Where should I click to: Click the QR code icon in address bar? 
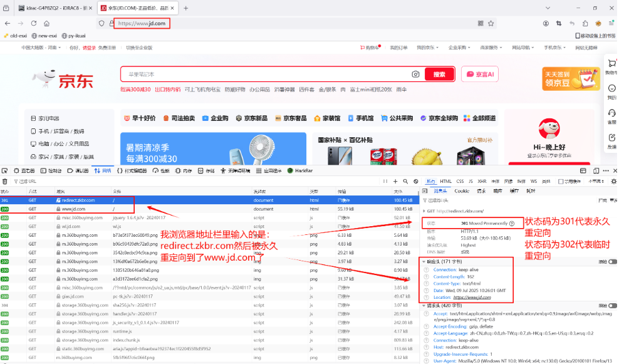coord(481,23)
